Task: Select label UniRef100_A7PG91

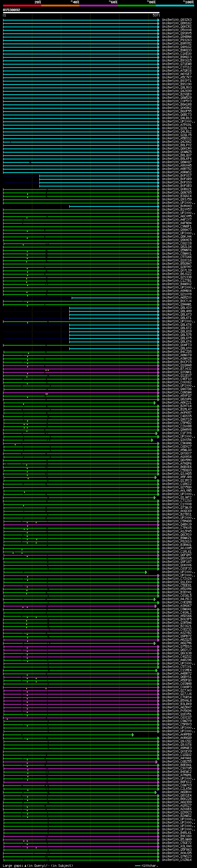Action: 177,125
